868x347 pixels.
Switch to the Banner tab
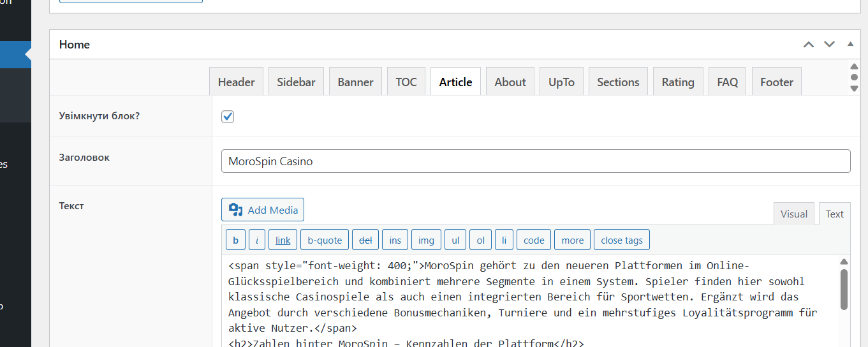pyautogui.click(x=355, y=82)
